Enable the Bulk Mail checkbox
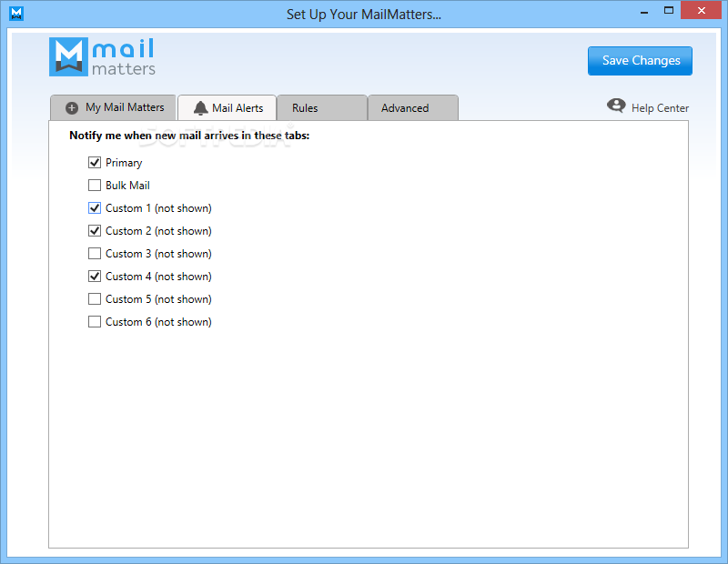Screen dimensions: 728x564 tap(95, 186)
